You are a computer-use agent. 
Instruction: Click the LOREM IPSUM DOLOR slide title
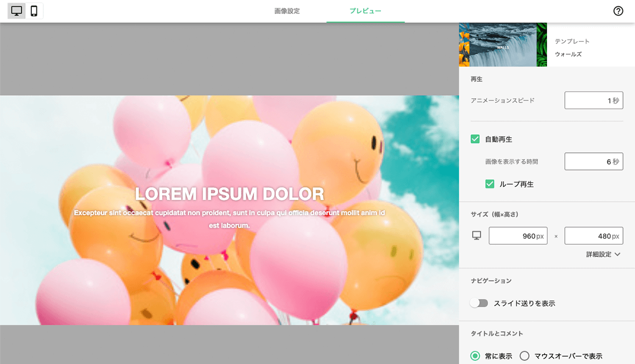[x=230, y=194]
